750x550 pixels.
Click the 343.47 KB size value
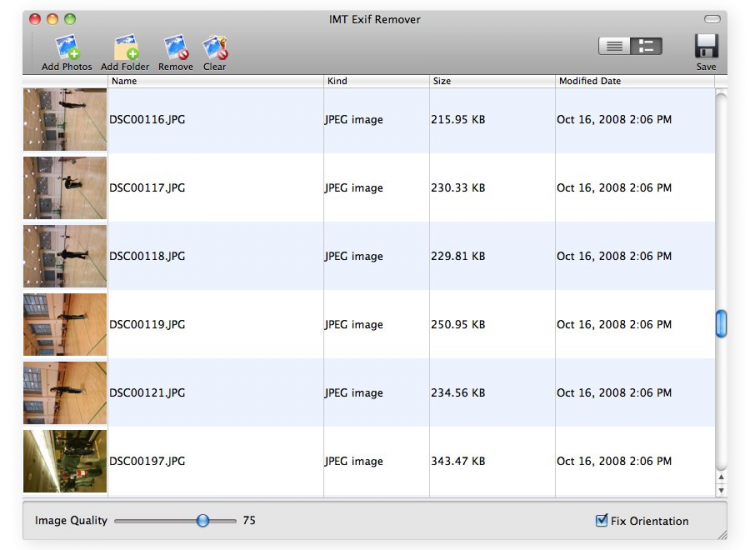coord(458,461)
